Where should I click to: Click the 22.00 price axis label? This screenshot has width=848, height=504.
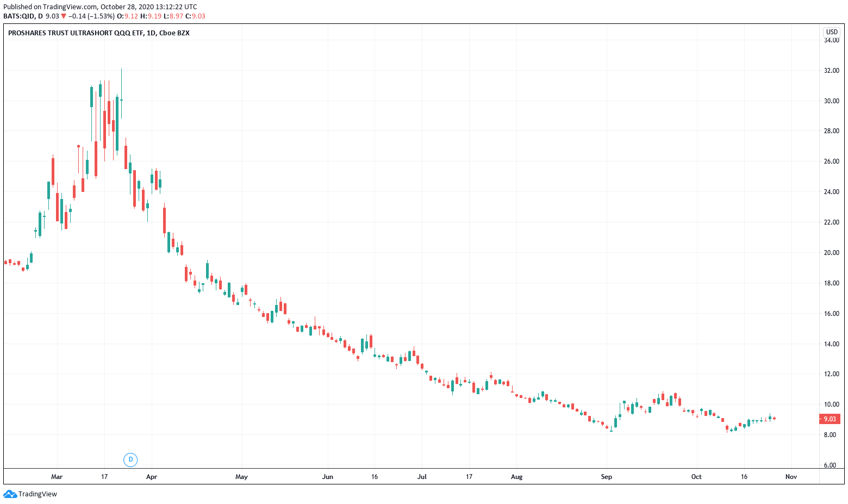(832, 222)
